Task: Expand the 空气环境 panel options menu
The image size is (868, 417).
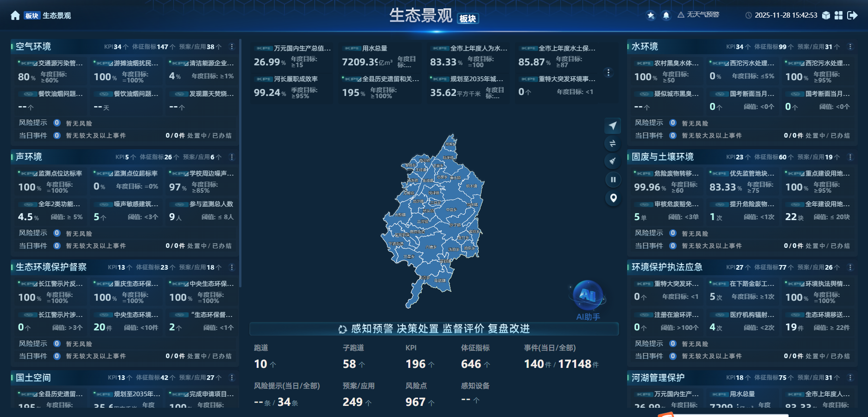Action: click(x=232, y=46)
